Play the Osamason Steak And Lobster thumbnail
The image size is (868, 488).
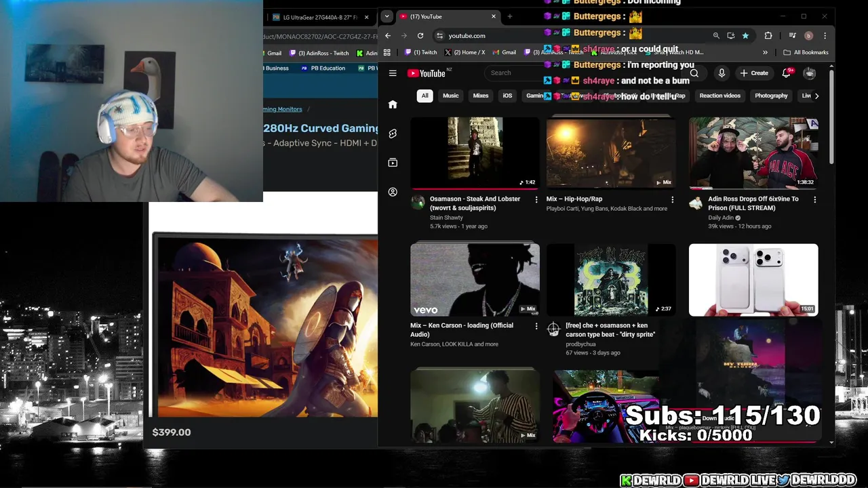[475, 153]
